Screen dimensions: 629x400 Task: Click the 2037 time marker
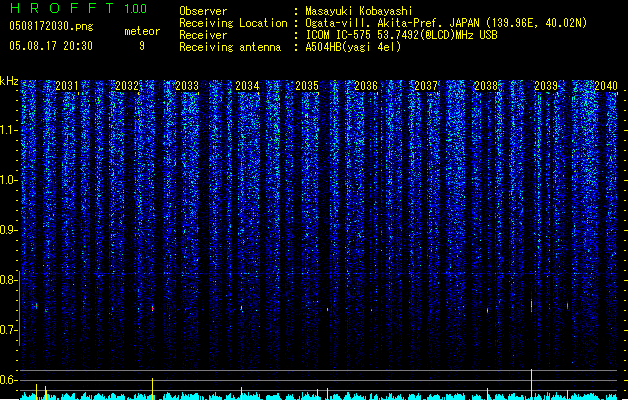pos(426,86)
